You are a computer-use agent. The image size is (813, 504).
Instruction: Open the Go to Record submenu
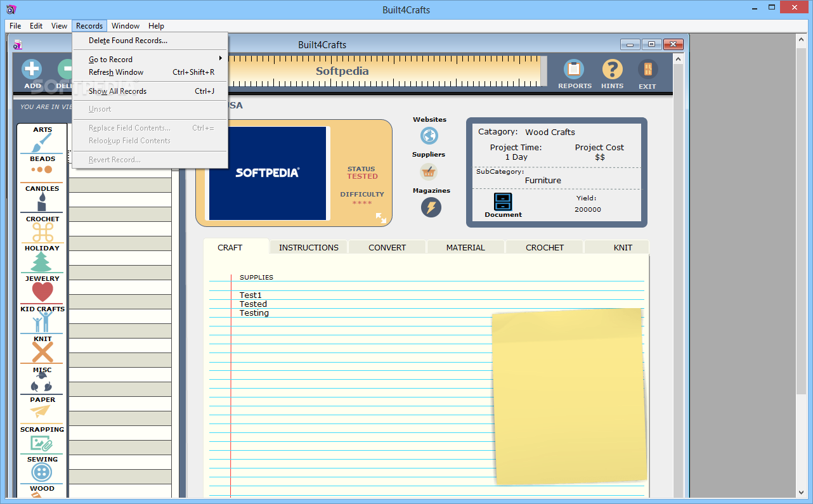150,59
